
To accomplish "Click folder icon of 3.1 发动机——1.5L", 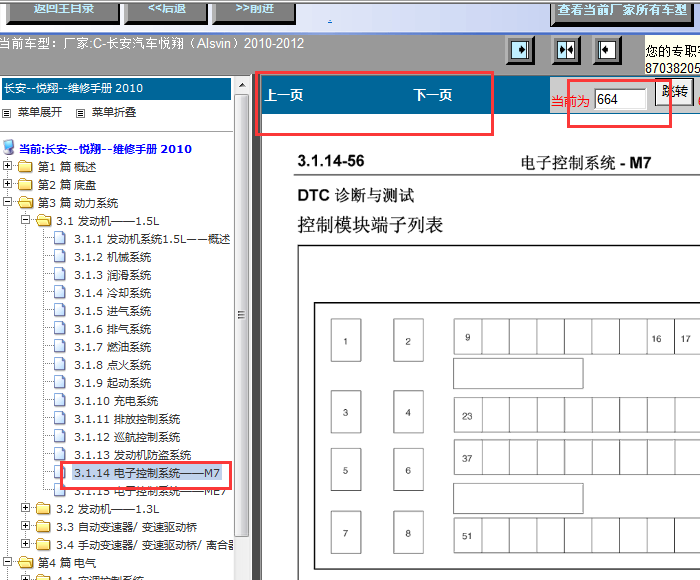I will click(44, 221).
